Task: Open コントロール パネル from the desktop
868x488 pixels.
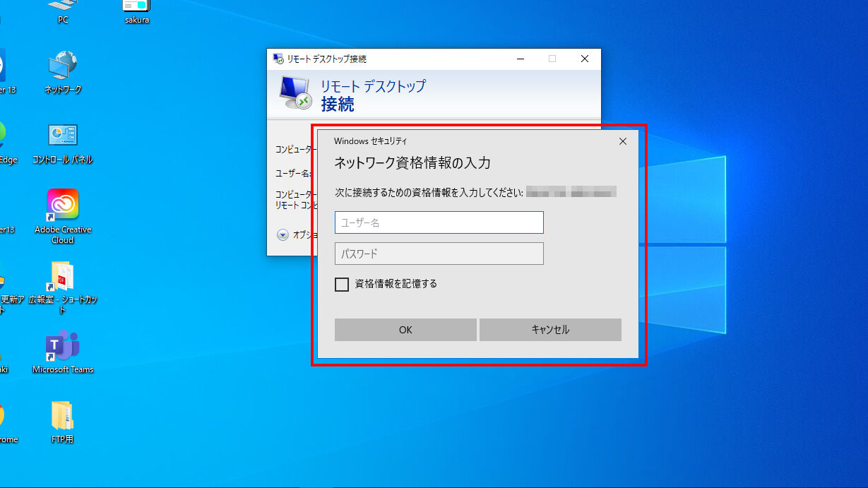Action: (61, 134)
